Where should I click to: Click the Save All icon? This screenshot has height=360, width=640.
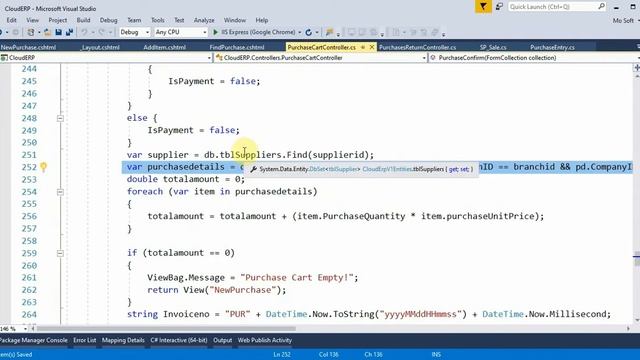point(69,32)
